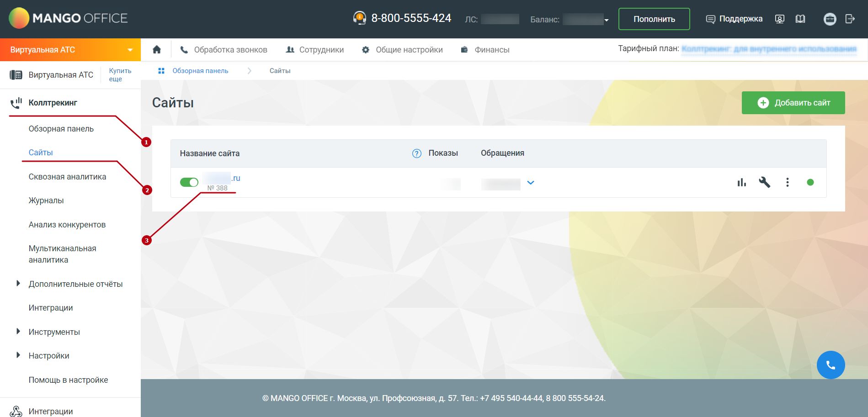
Task: Click the green site status indicator
Action: click(810, 182)
